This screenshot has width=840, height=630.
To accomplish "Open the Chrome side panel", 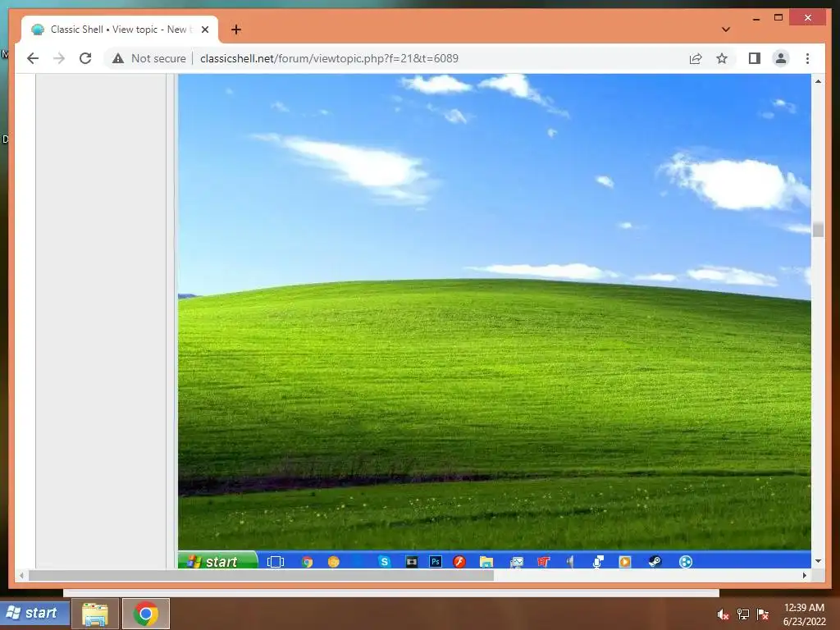I will click(755, 58).
